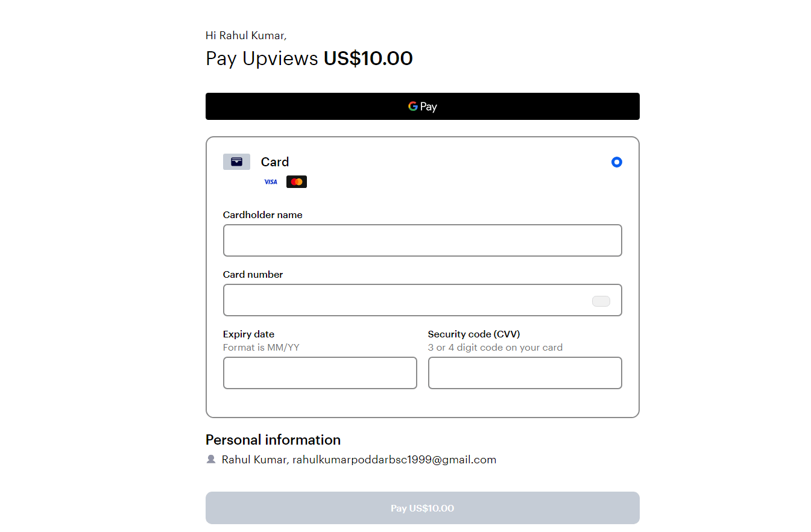Click the "Expiry date" label

[x=248, y=334]
